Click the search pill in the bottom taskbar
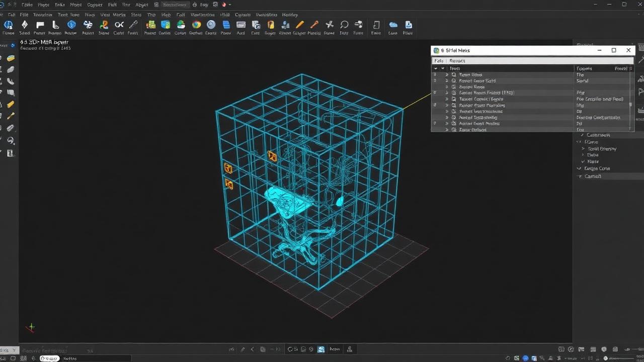644x362 pixels. [50, 358]
